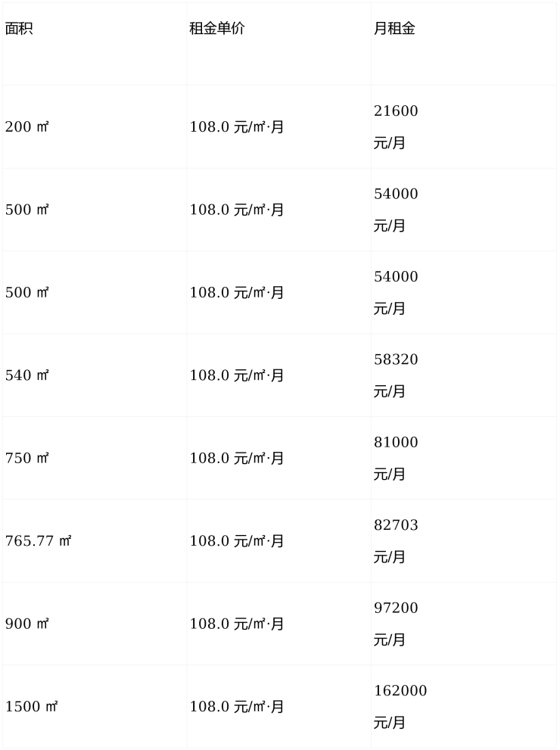Click the 租金单价 column header
Screen dimensions: 560x750
tap(217, 29)
